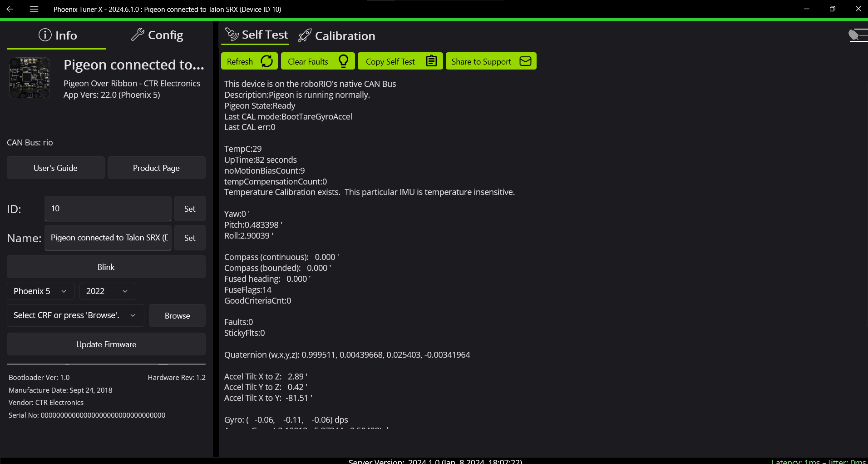Click 'FuseFlags:14' line
868x464 pixels.
click(x=248, y=289)
